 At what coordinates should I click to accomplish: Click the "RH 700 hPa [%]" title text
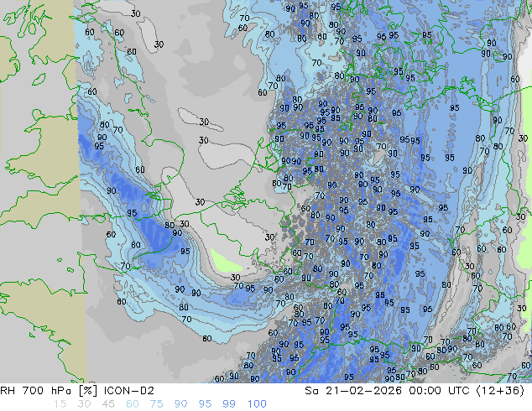click(x=50, y=391)
